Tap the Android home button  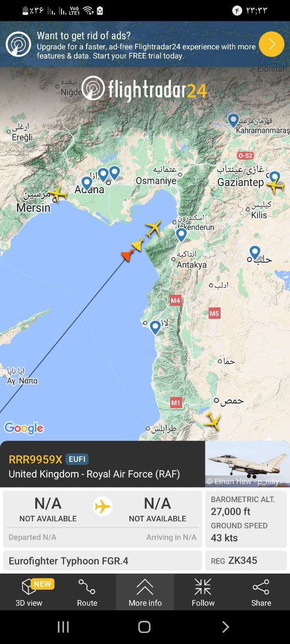point(144,627)
